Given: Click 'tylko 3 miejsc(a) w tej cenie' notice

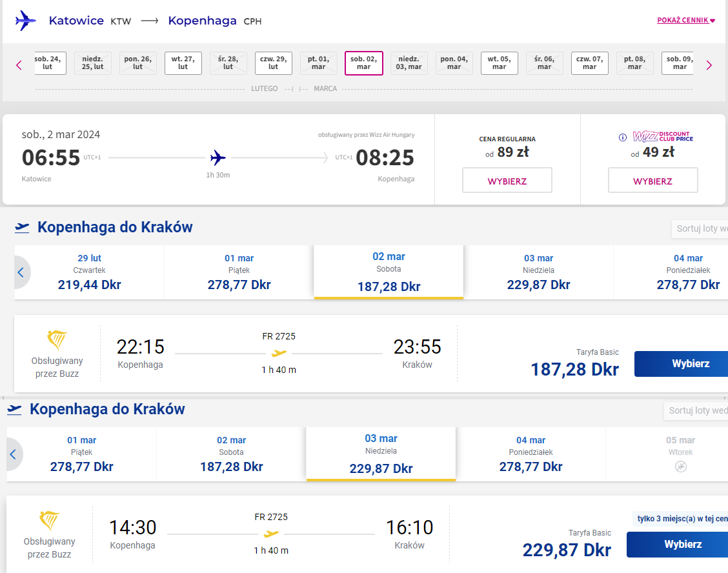Looking at the screenshot, I should 680,519.
